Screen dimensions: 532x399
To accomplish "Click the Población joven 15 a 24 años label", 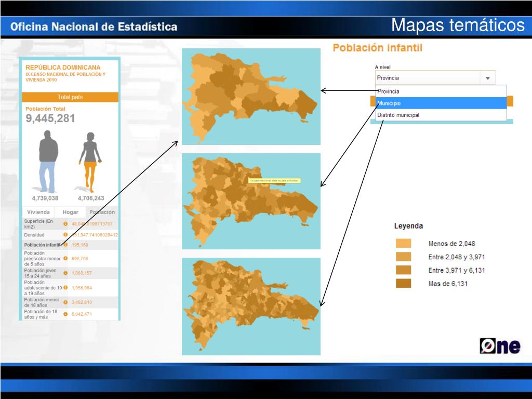I will [41, 273].
